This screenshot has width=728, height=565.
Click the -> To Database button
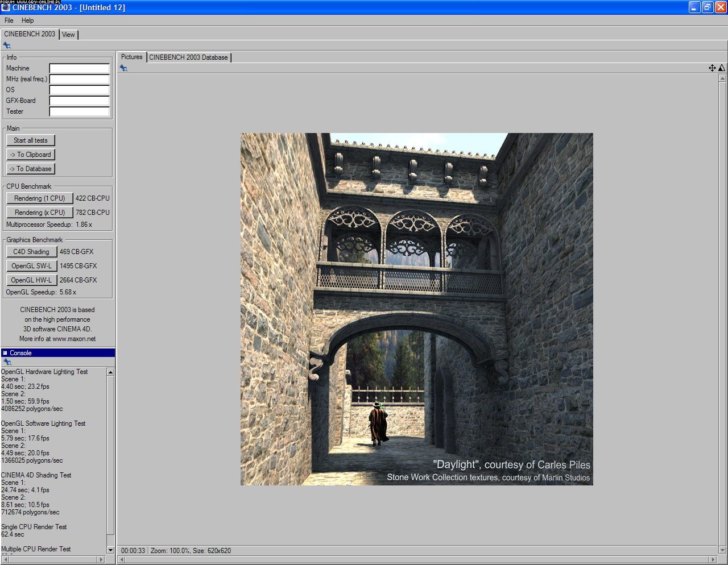tap(31, 169)
